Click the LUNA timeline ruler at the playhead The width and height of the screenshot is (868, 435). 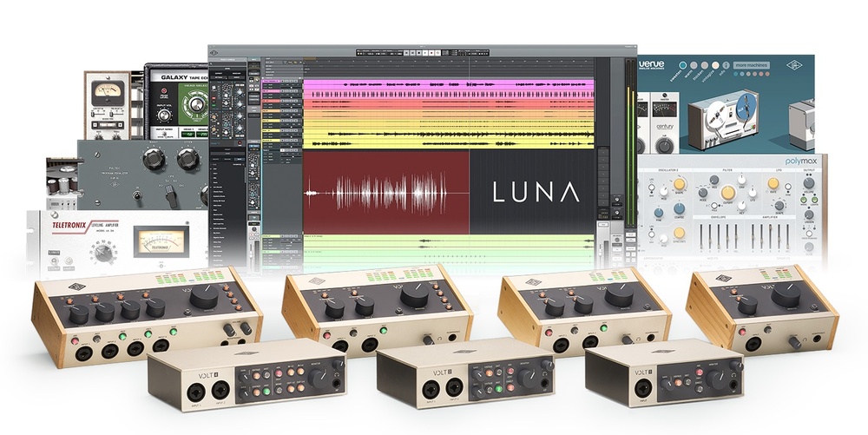[470, 62]
